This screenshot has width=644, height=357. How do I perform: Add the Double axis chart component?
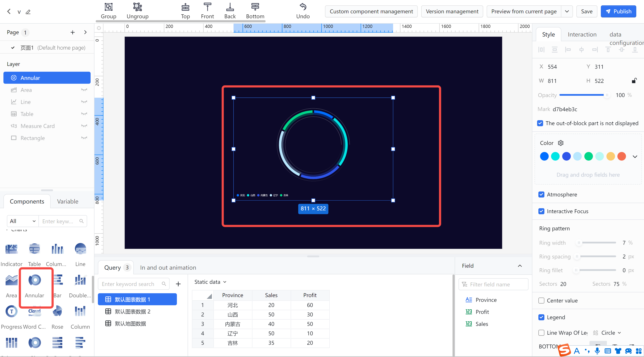coord(80,286)
